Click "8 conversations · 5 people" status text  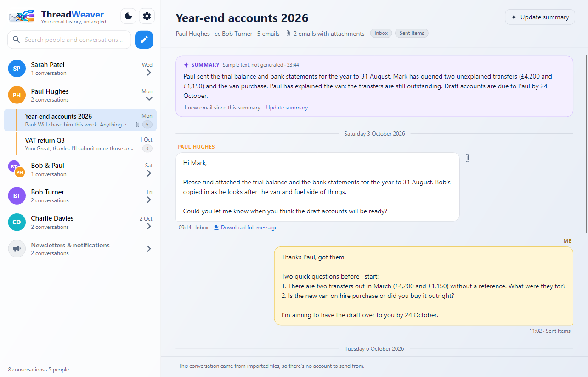point(39,370)
